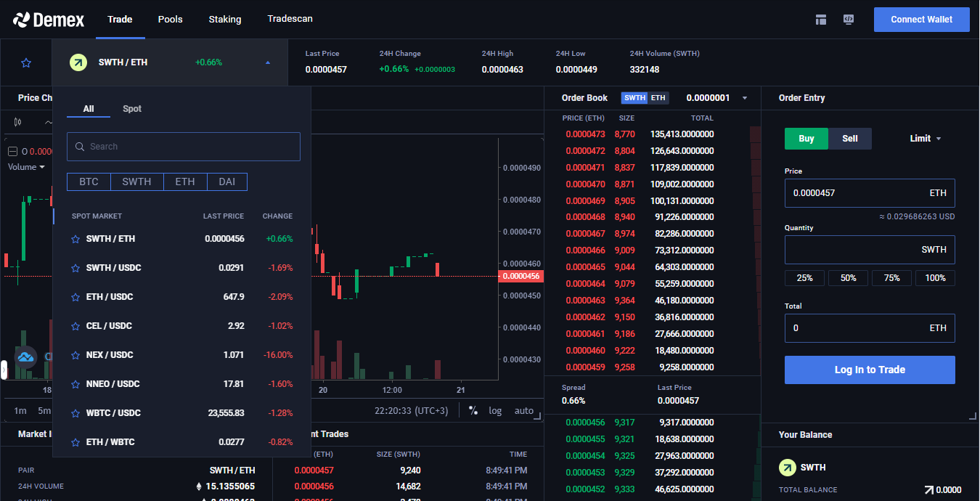This screenshot has height=501, width=980.
Task: Select the 1m chart interval
Action: 20,411
